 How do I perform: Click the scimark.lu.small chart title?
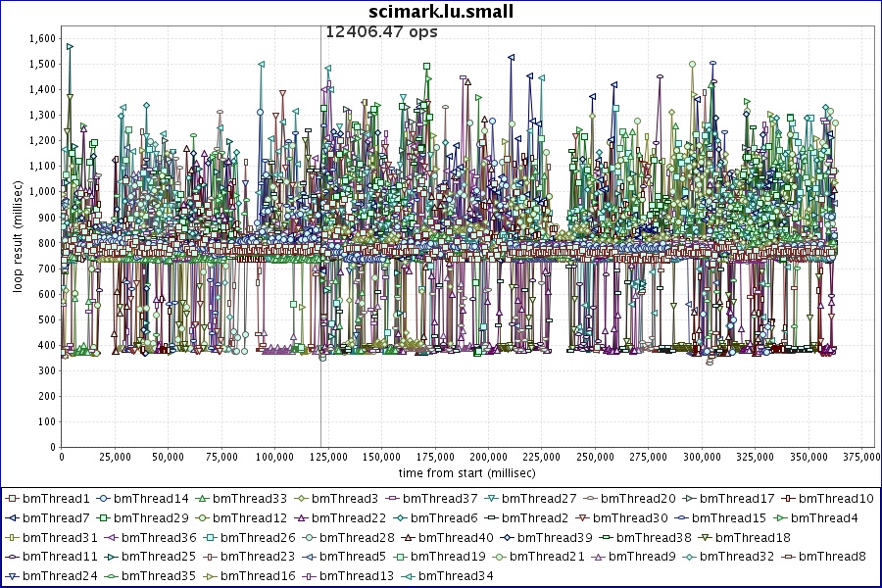(x=441, y=12)
